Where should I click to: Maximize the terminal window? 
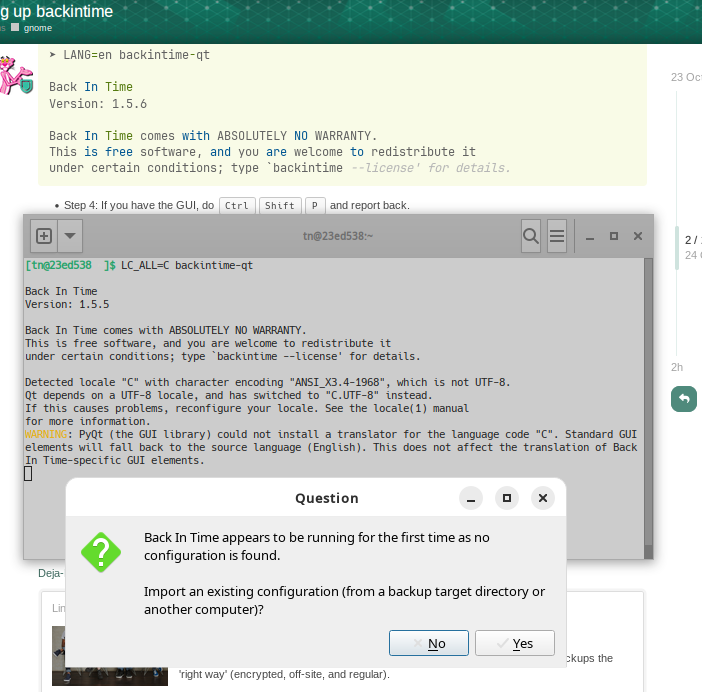tap(613, 237)
